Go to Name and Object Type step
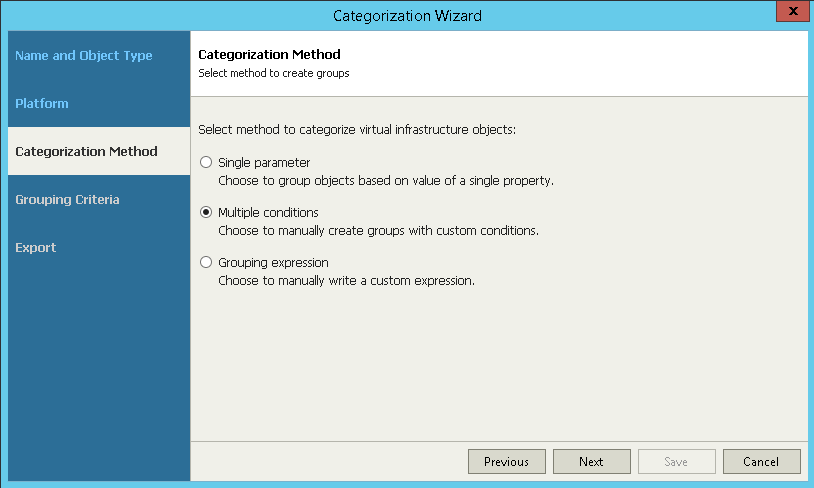814x488 pixels. click(84, 56)
